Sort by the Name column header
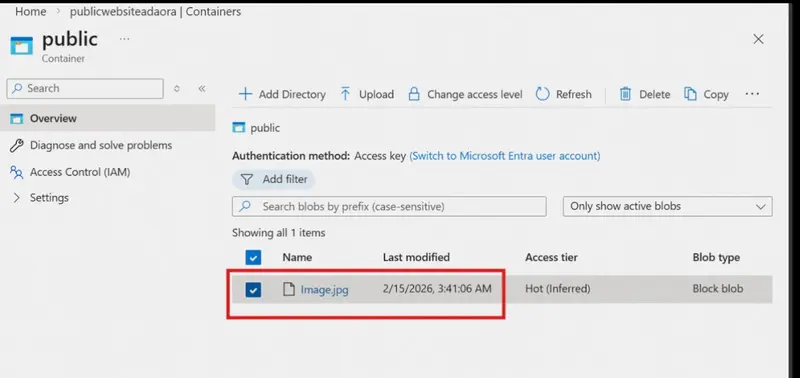 (x=297, y=258)
